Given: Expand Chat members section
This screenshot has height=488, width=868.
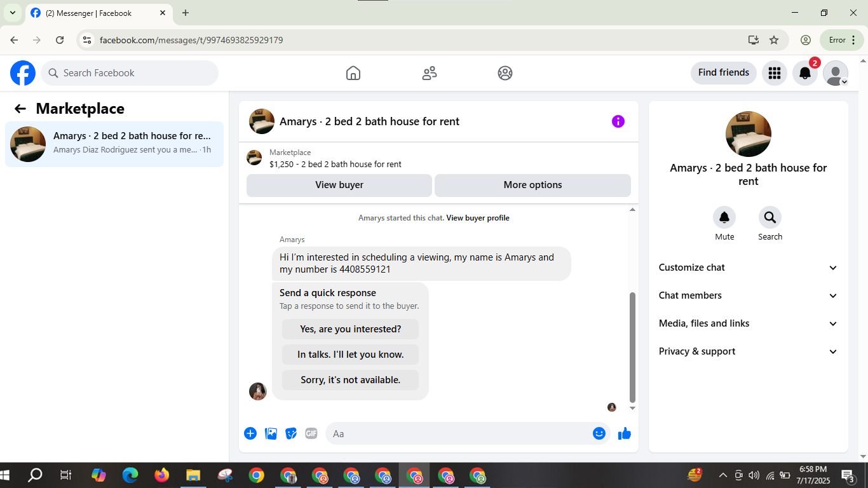Looking at the screenshot, I should 749,295.
